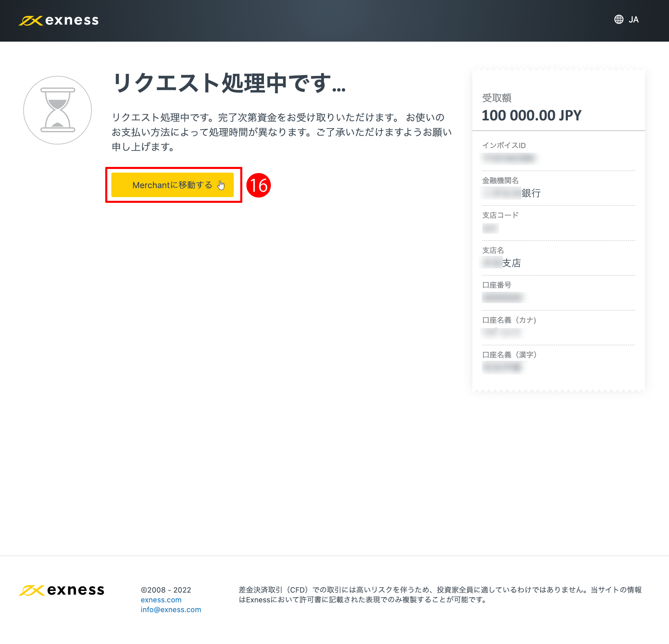This screenshot has height=644, width=669.
Task: Click the 100 000.00 JPY amount
Action: pos(532,115)
